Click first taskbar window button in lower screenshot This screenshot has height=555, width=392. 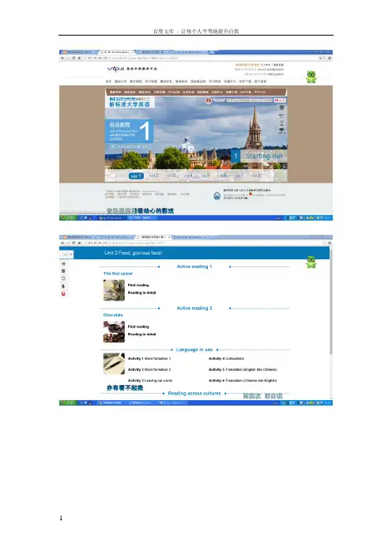(x=111, y=402)
